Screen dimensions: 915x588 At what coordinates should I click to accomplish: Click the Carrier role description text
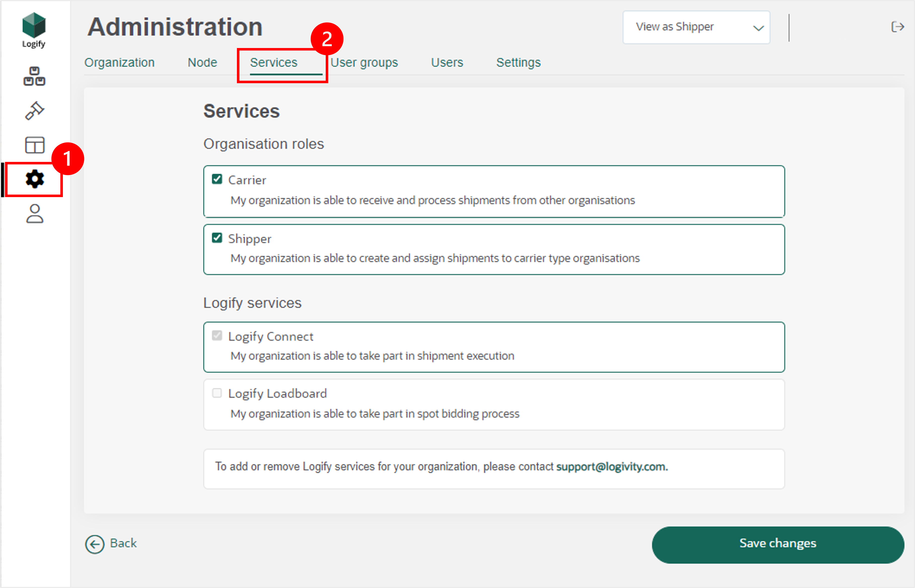pyautogui.click(x=433, y=200)
